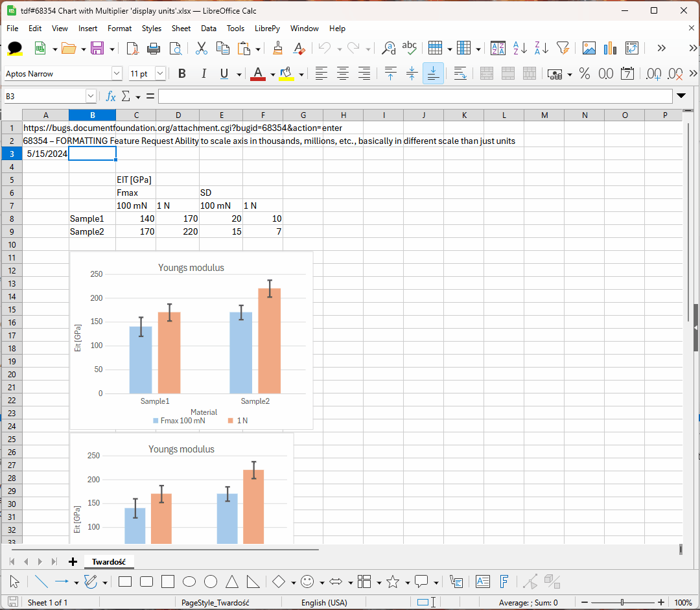The width and height of the screenshot is (700, 610).
Task: Select the Right Triangle shape tool
Action: click(253, 581)
